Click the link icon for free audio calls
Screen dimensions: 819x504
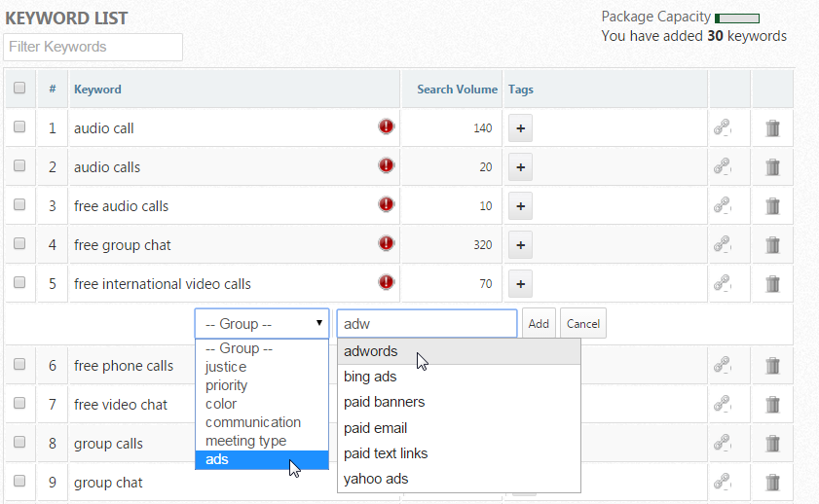point(722,205)
